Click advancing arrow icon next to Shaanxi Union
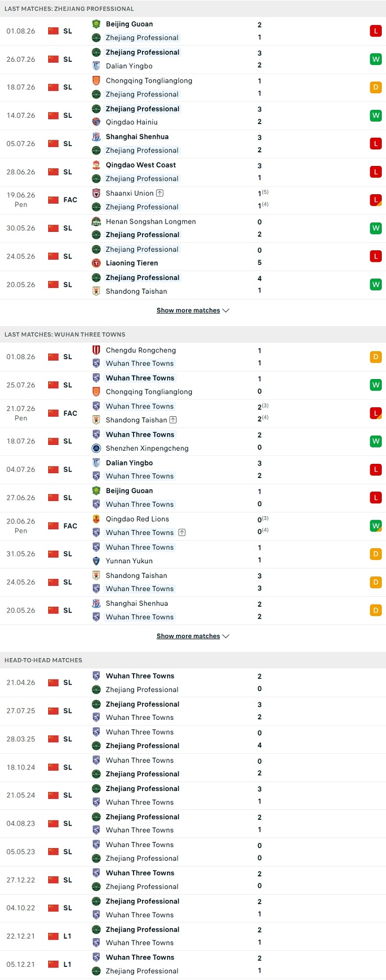 pyautogui.click(x=160, y=193)
